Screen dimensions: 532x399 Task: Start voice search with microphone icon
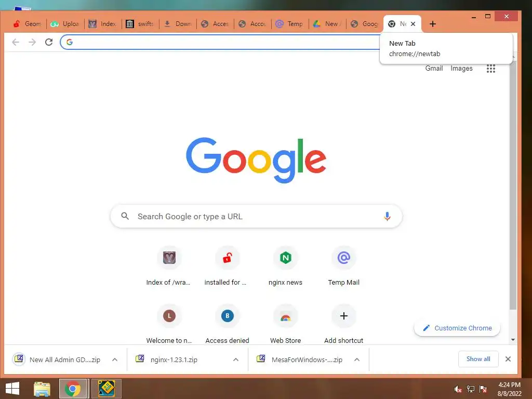pos(387,216)
